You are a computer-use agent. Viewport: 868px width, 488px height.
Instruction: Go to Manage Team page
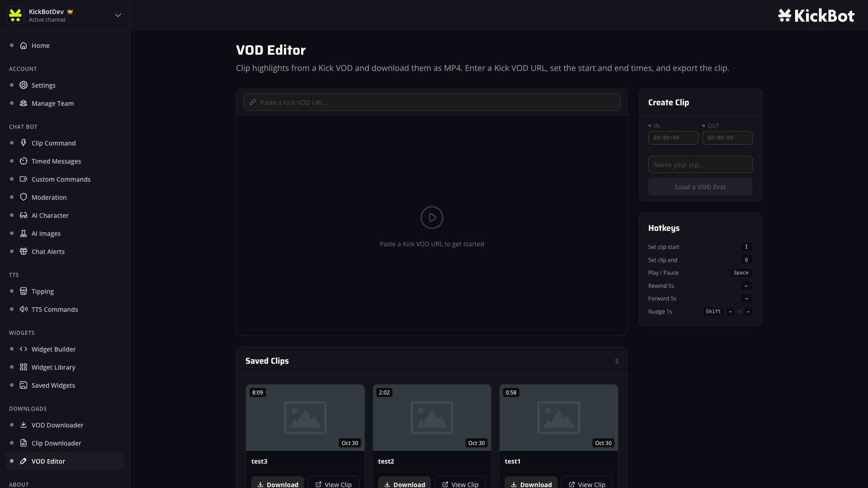point(65,103)
